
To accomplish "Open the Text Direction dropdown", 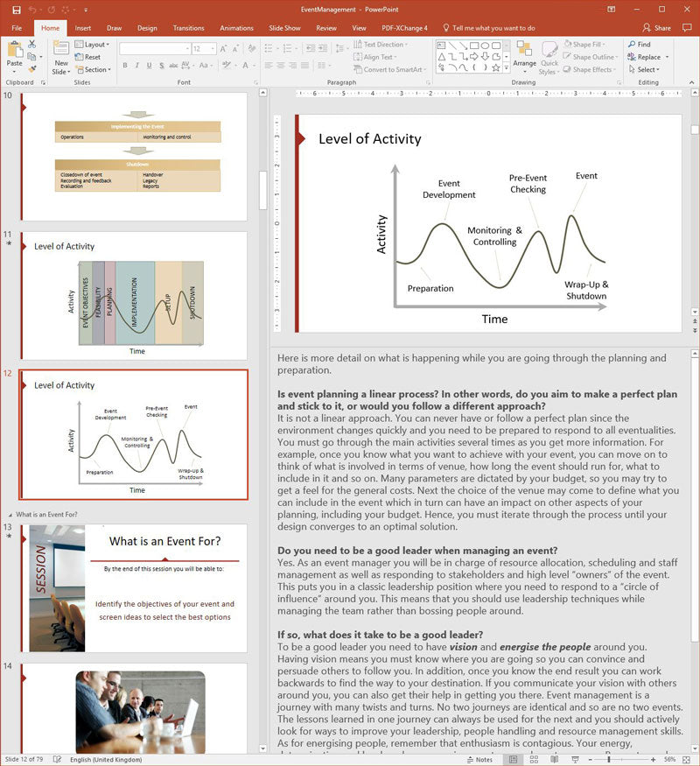I will 381,44.
